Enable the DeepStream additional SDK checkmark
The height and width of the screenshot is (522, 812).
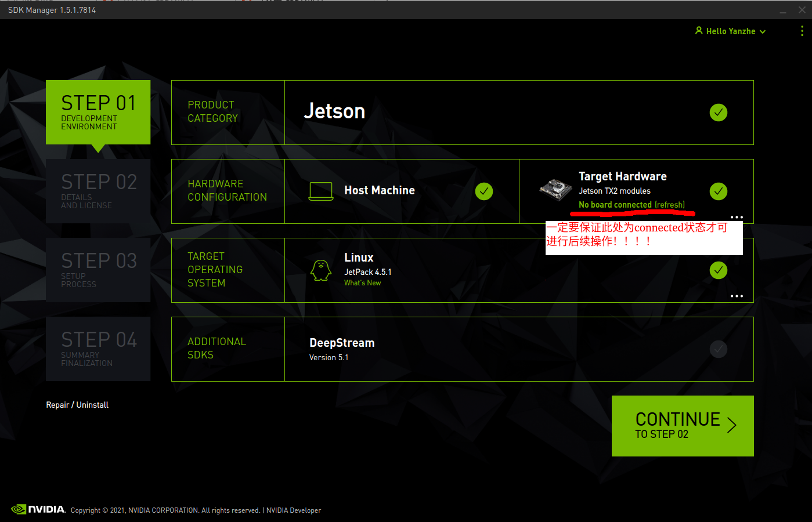click(x=718, y=349)
